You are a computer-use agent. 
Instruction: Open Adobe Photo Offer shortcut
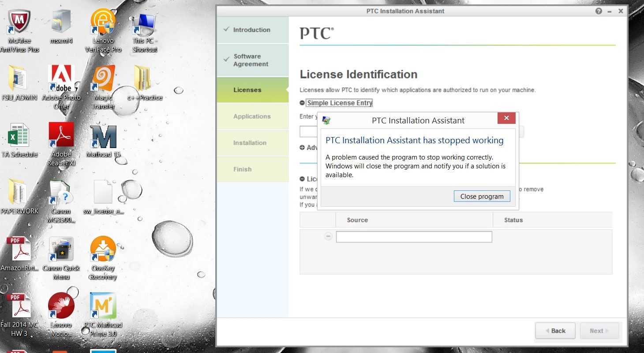pos(61,78)
